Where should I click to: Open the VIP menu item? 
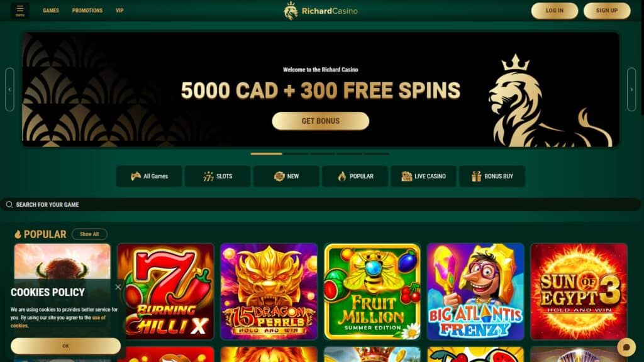click(x=119, y=11)
